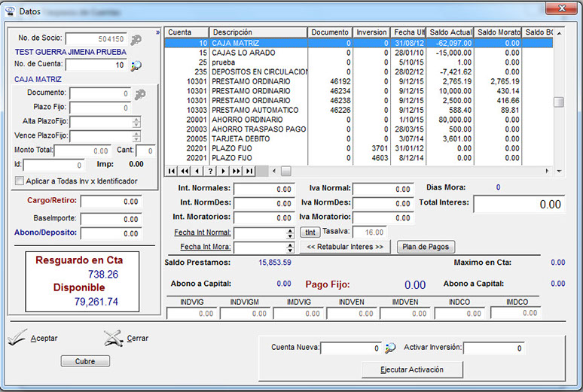This screenshot has width=583, height=392.
Task: Click the Fecha Int Mora date spinner
Action: click(290, 247)
